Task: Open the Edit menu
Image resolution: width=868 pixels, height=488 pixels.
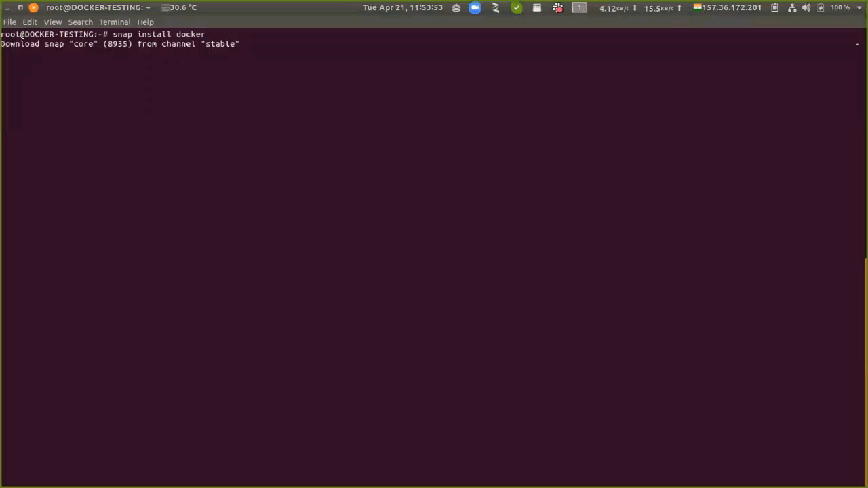Action: click(30, 22)
